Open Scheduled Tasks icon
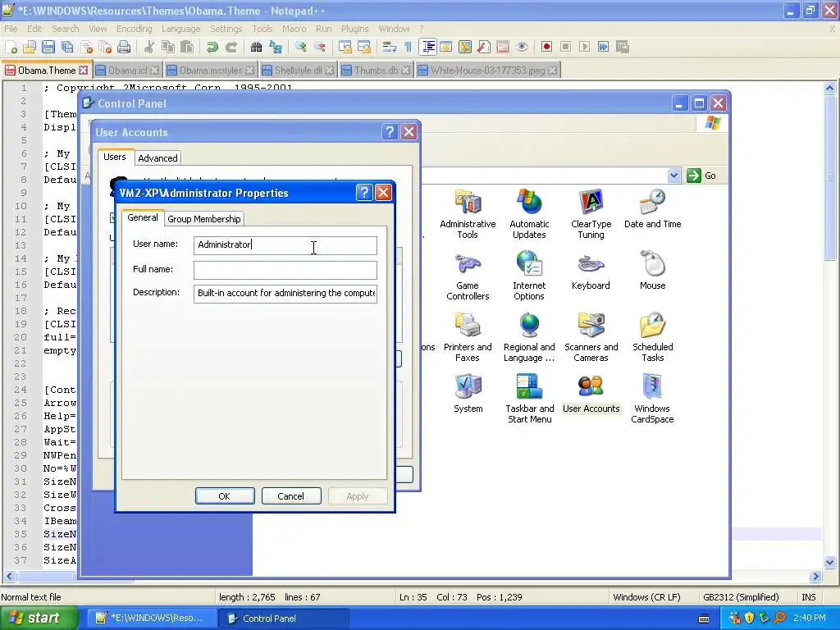The image size is (840, 630). coord(652,337)
